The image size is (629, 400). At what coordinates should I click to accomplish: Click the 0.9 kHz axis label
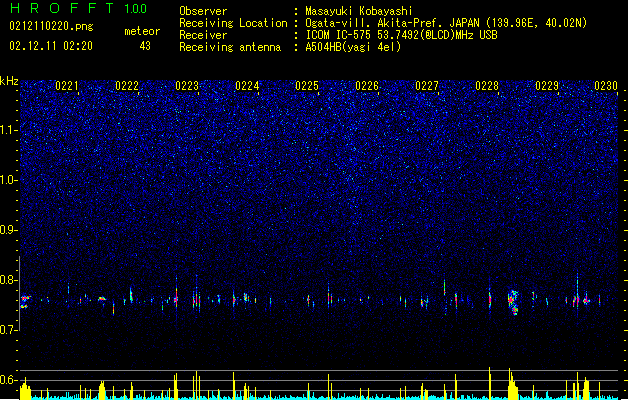(x=9, y=230)
